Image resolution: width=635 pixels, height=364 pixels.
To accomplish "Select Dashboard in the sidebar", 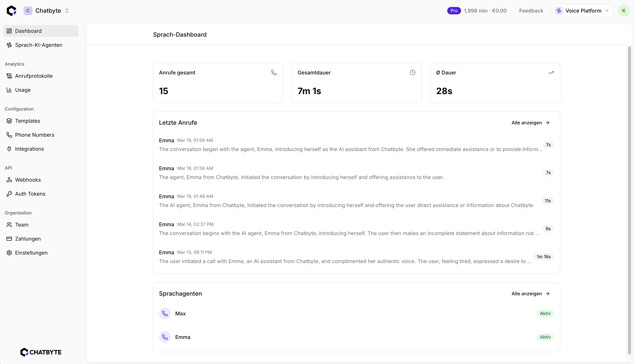I will coord(28,31).
